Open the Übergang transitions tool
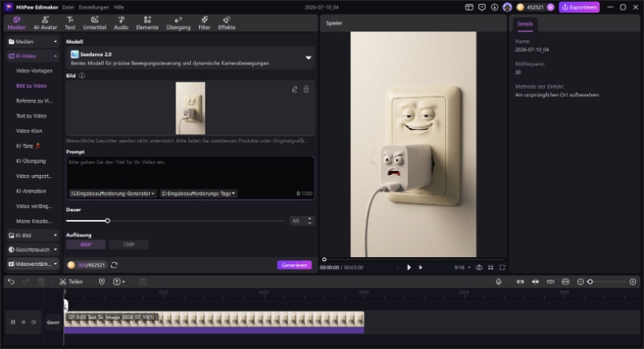Image resolution: width=644 pixels, height=349 pixels. 178,23
